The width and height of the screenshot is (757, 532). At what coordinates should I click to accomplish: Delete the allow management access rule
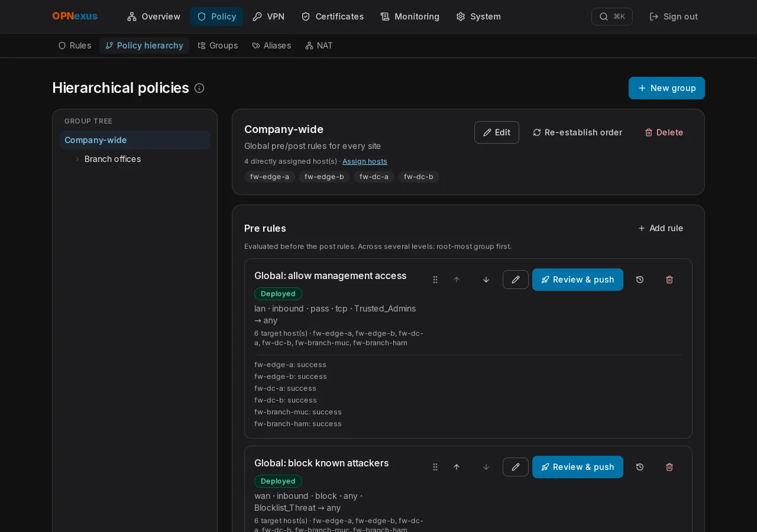(x=669, y=280)
